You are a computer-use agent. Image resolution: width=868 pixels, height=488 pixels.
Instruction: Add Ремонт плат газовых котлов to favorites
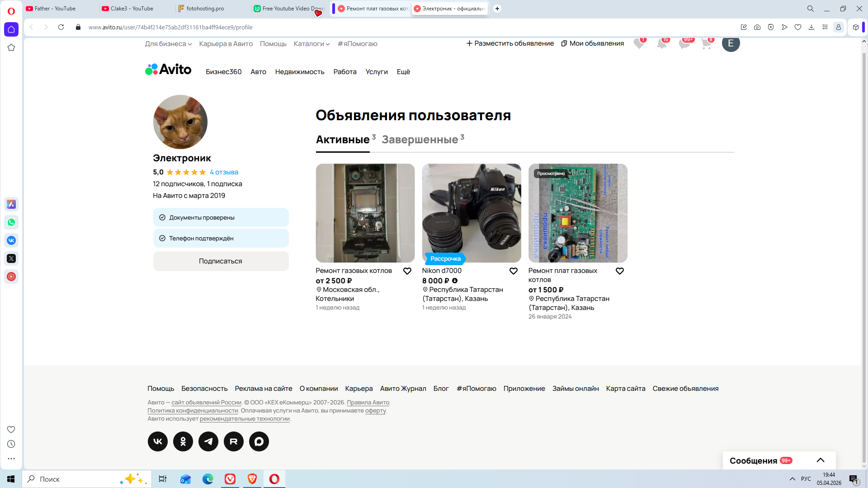click(620, 271)
